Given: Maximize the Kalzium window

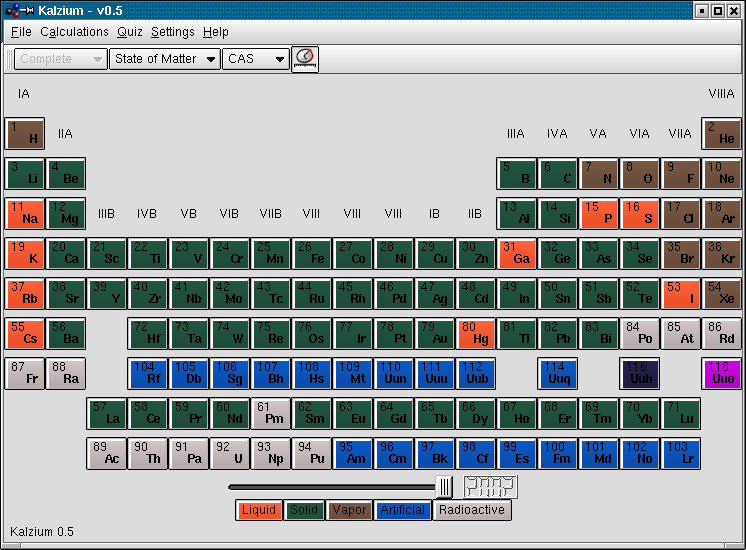Looking at the screenshot, I should click(718, 10).
